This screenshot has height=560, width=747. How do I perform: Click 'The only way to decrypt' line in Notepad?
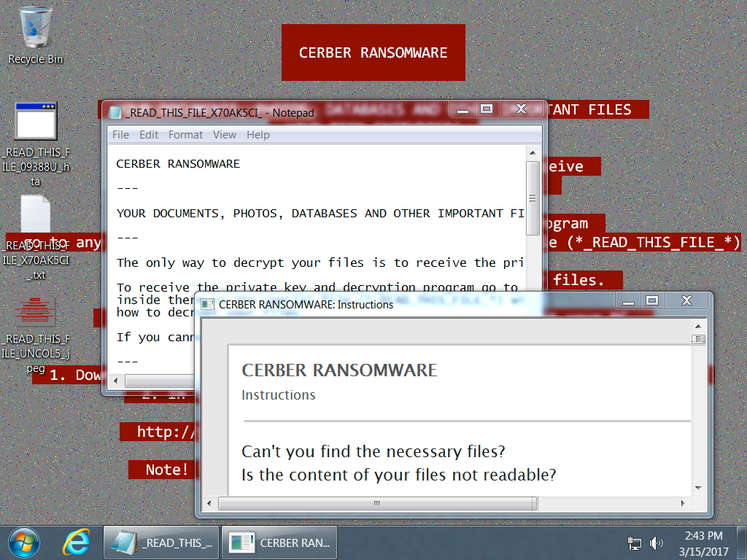click(320, 262)
